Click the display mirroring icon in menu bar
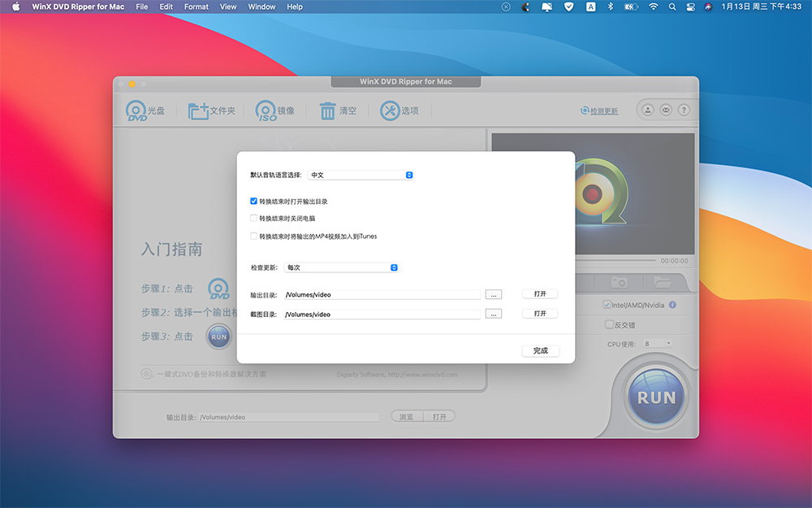This screenshot has width=812, height=508. pyautogui.click(x=546, y=7)
